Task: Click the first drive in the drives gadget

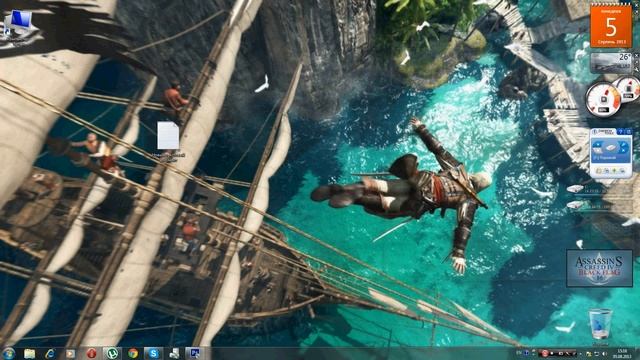Action: click(x=576, y=189)
